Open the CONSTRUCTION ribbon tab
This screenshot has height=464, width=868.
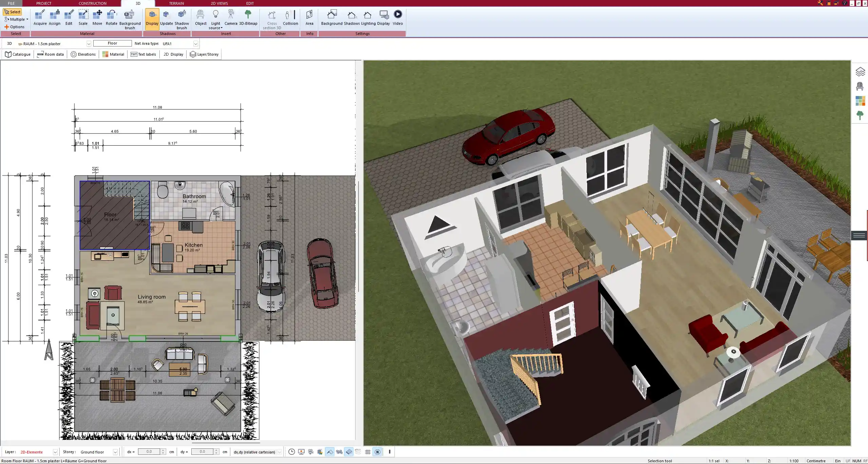click(92, 3)
